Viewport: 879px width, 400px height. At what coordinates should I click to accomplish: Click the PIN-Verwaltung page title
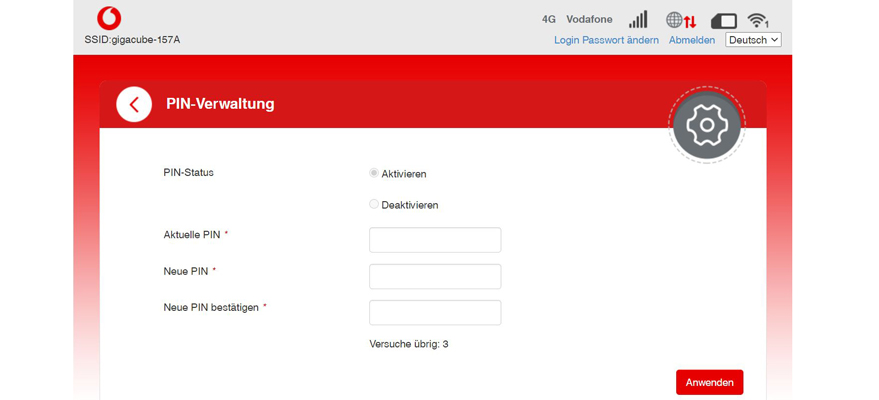coord(220,104)
